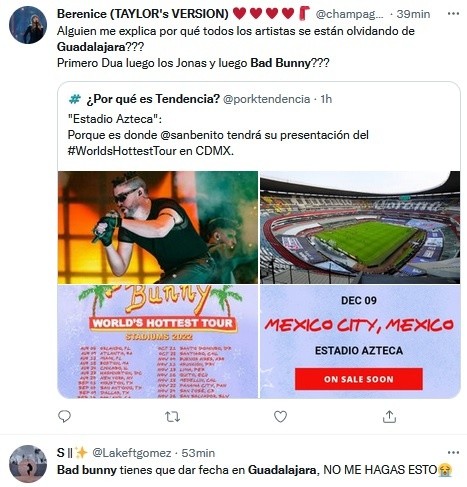Open the #WorldsHottestTour hashtag link

pyautogui.click(x=122, y=151)
